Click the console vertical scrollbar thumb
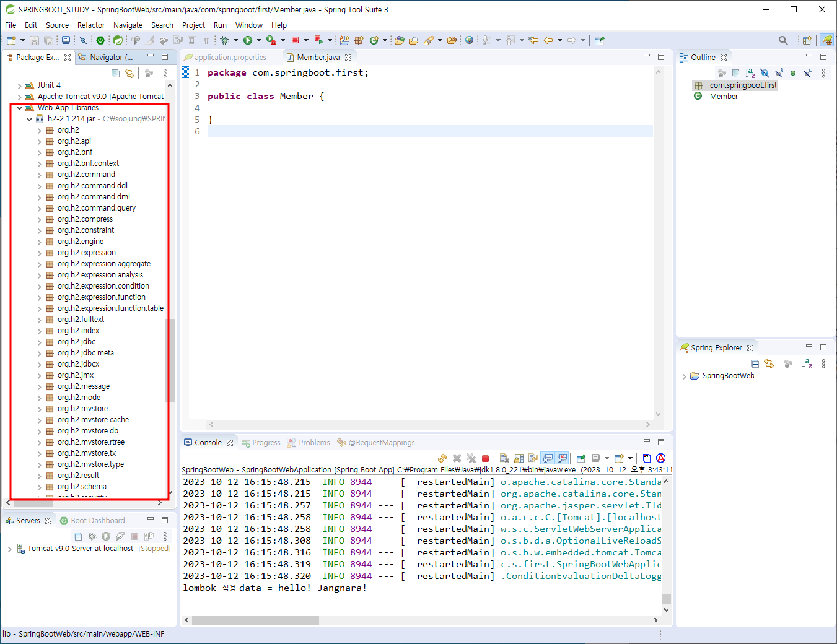This screenshot has width=837, height=644. pos(666,599)
